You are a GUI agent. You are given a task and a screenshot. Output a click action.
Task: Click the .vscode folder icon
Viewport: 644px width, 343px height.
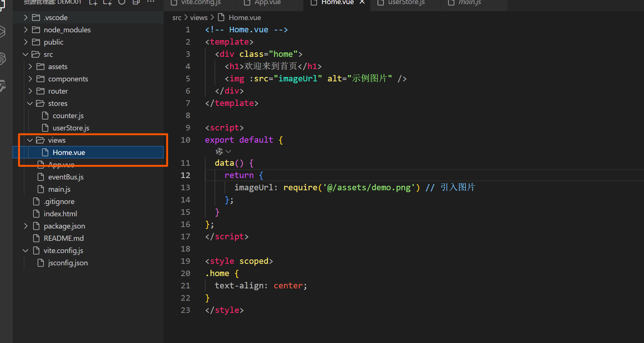36,17
